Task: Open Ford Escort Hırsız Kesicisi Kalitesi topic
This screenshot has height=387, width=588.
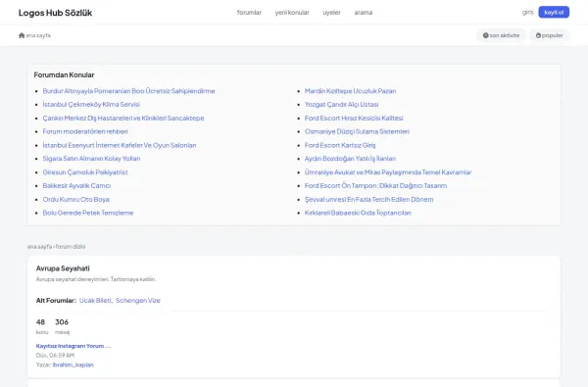Action: 354,118
